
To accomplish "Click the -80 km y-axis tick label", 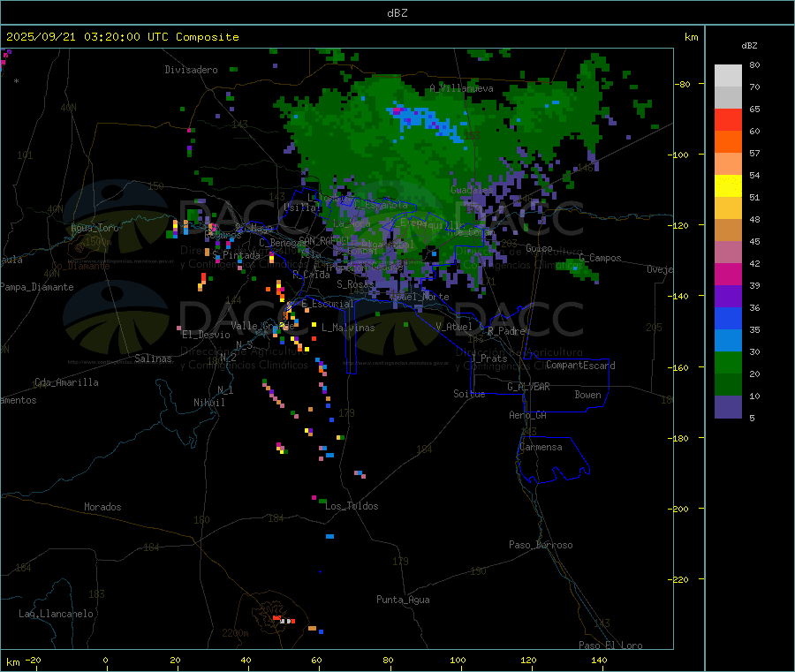I will [x=683, y=84].
